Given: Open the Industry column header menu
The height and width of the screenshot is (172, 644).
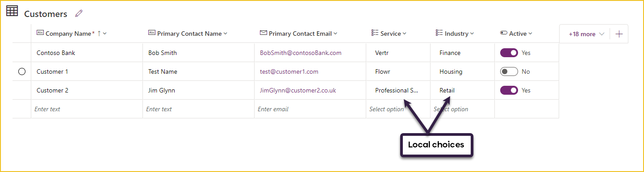Looking at the screenshot, I should point(472,34).
